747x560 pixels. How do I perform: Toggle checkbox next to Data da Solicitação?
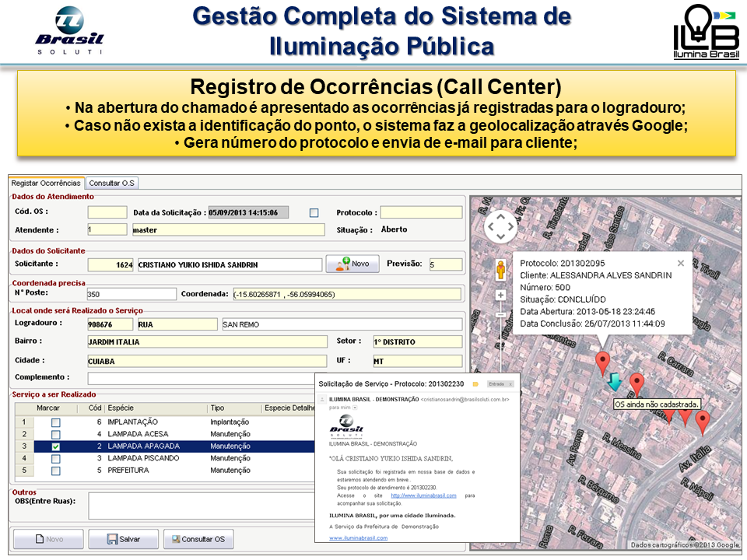coord(314,212)
